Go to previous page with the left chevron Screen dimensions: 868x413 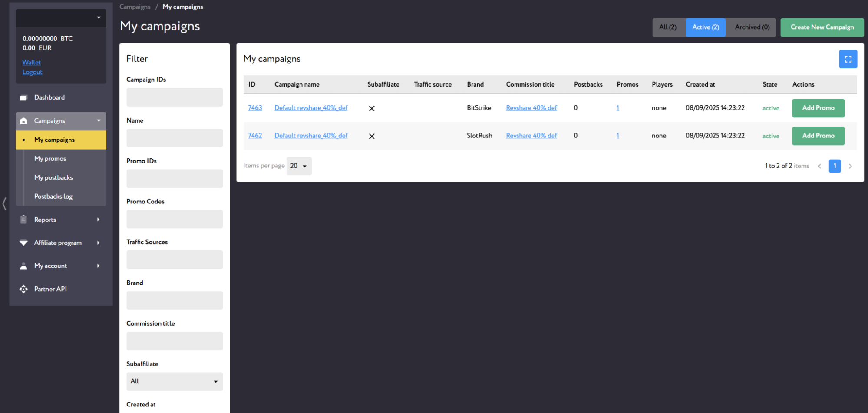(x=819, y=166)
